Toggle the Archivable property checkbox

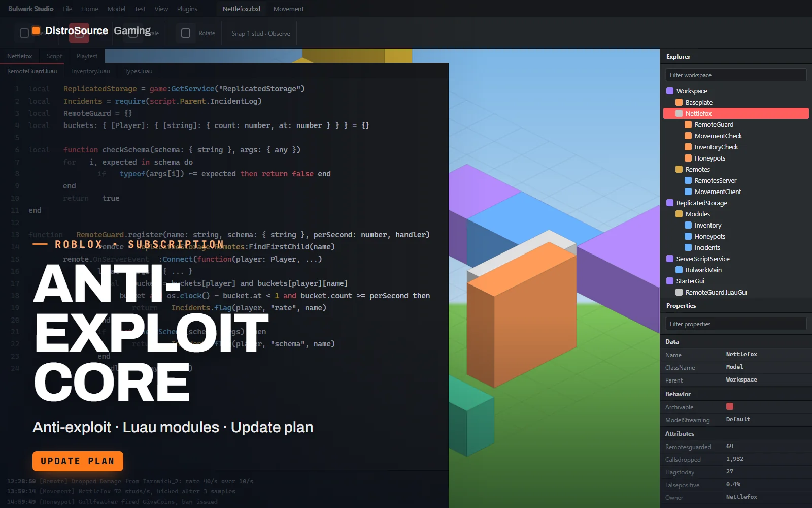pos(730,406)
